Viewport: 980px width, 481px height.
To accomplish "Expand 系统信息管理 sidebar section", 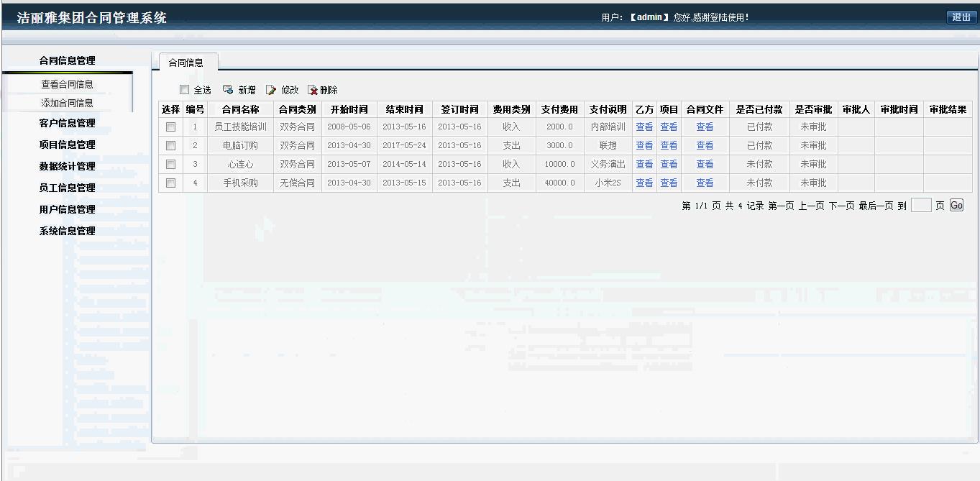I will pos(67,231).
